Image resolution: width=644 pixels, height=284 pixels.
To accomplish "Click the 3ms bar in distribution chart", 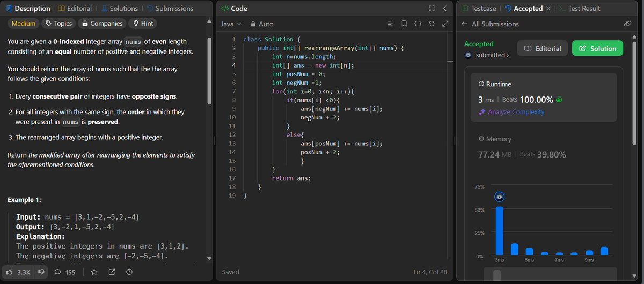I will pyautogui.click(x=500, y=230).
